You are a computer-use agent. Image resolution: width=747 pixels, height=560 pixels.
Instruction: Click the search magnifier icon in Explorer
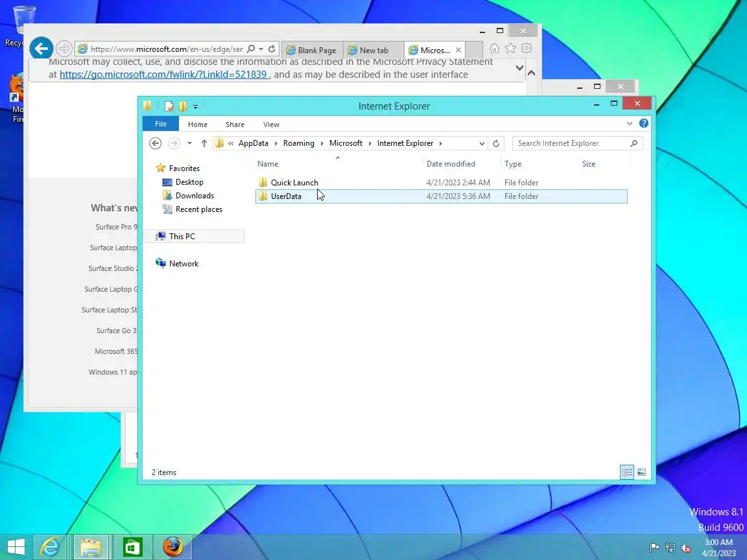(634, 143)
